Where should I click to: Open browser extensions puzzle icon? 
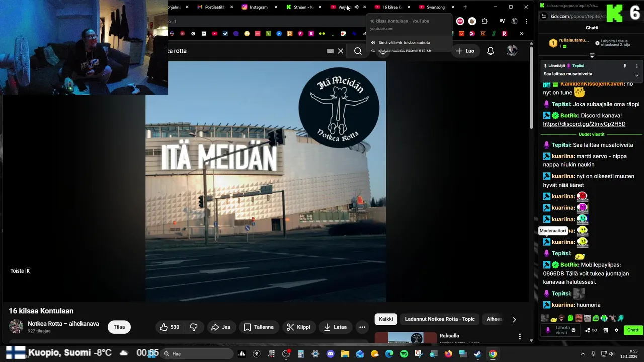click(485, 21)
